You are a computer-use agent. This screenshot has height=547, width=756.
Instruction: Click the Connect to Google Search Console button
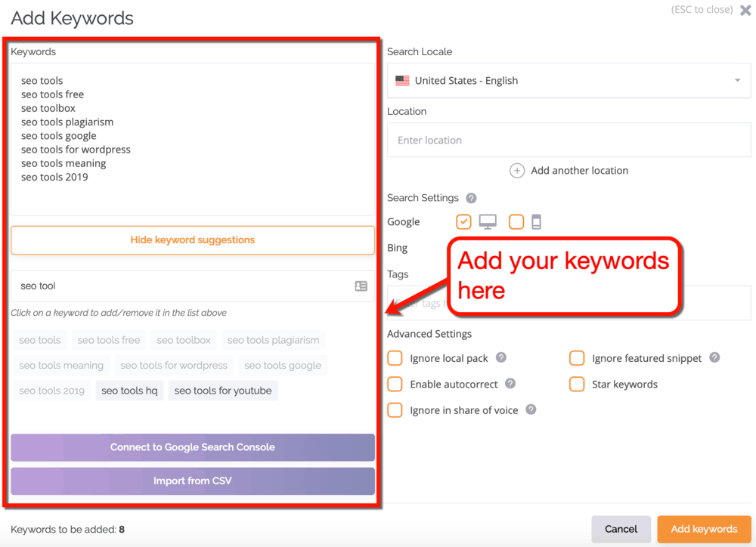[192, 447]
